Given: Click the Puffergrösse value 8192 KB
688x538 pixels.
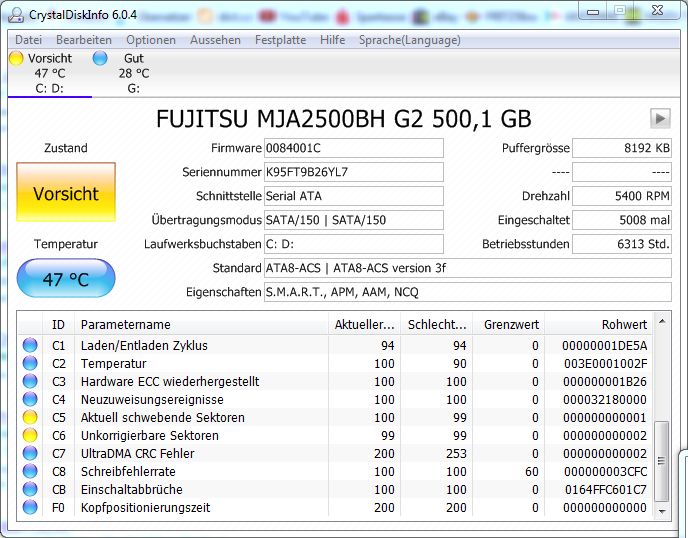Looking at the screenshot, I should pos(622,148).
